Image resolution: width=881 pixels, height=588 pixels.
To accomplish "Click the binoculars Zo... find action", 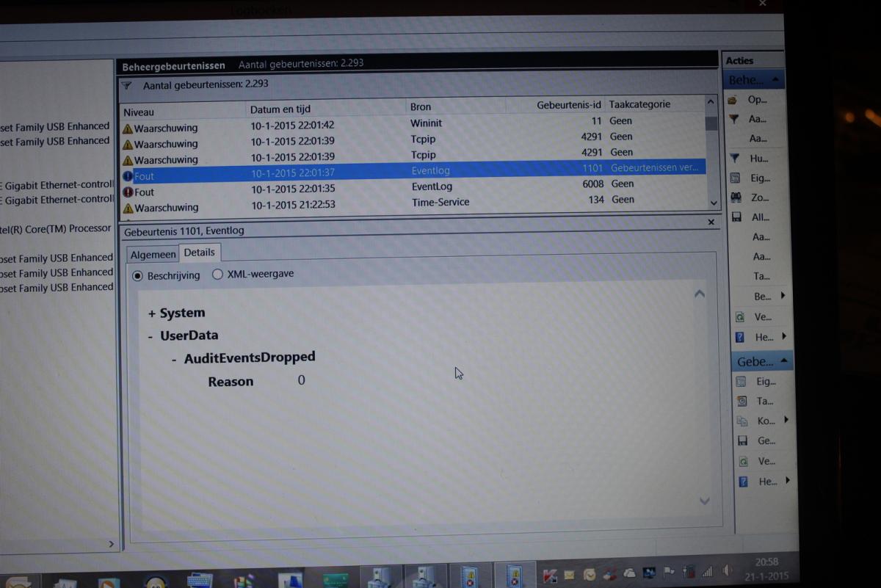I will [736, 197].
